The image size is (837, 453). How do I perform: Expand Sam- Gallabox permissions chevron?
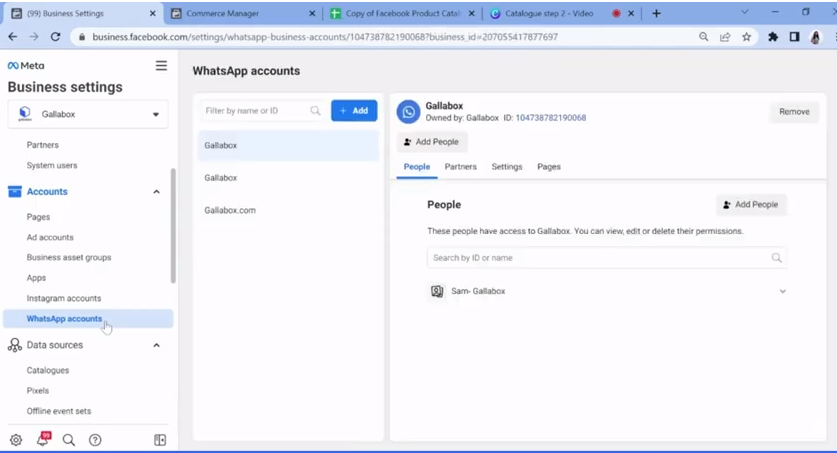(x=783, y=291)
